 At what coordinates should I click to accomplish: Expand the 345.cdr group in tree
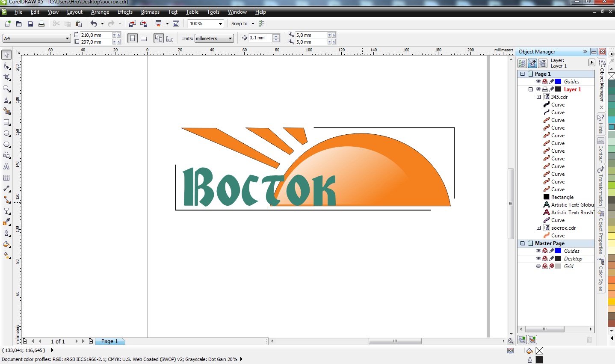(539, 97)
